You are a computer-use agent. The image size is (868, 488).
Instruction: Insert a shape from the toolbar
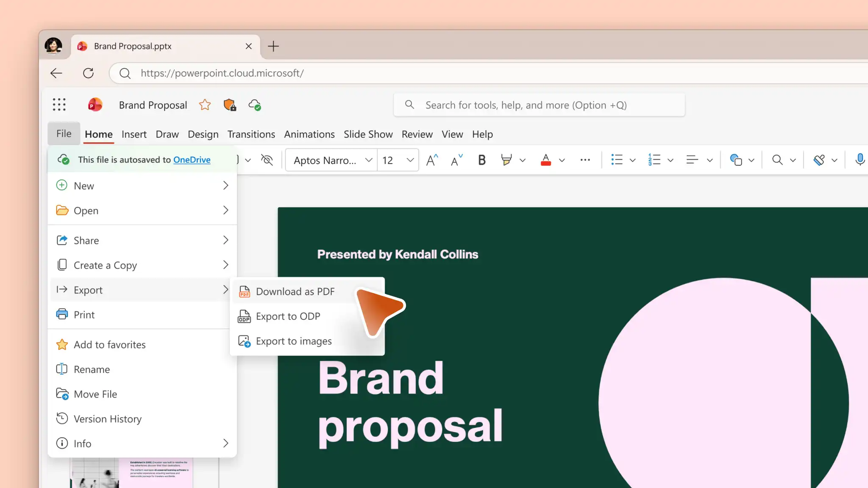(x=736, y=160)
